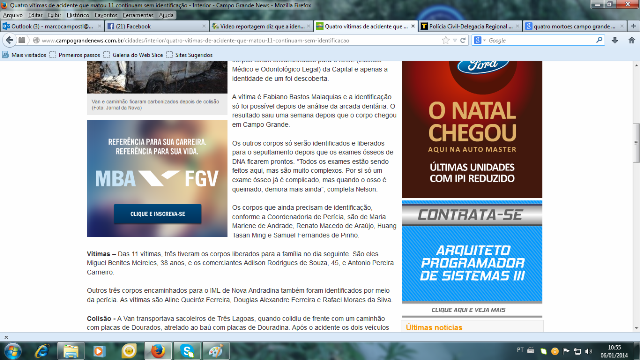640x360 pixels.
Task: Expand the URL history dropdown arrow
Action: 455,40
